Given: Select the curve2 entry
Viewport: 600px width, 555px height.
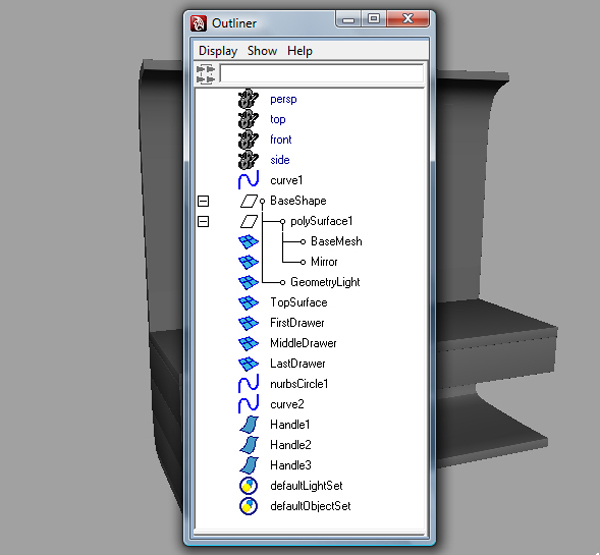Looking at the screenshot, I should click(x=287, y=404).
